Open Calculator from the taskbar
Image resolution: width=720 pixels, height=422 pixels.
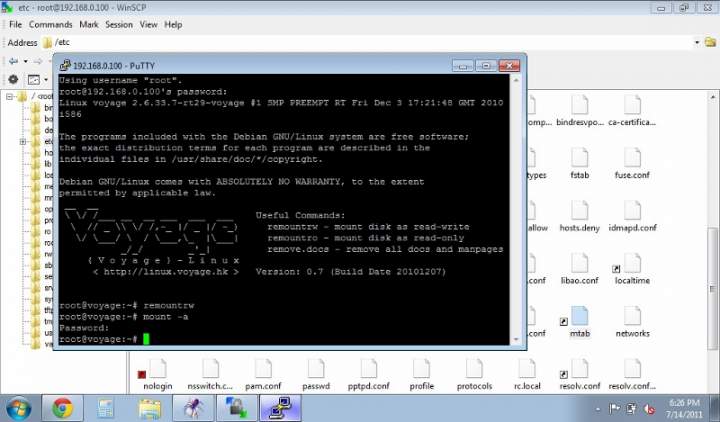pyautogui.click(x=106, y=408)
